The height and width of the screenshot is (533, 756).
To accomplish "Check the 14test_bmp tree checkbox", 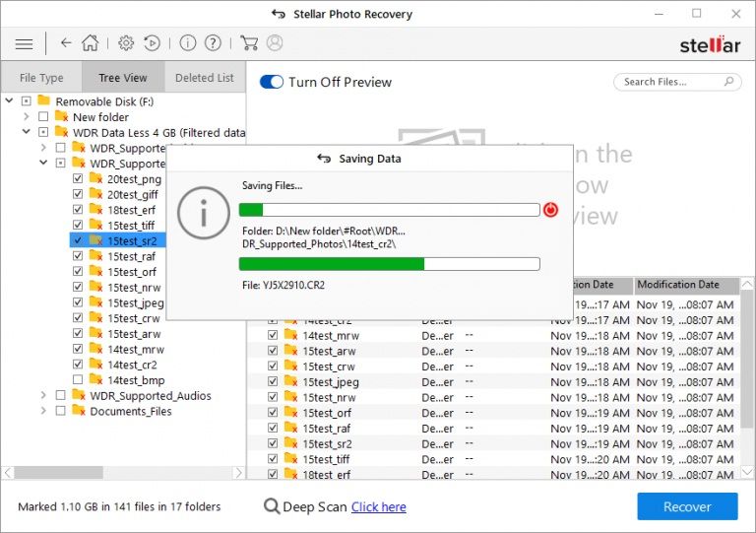I will (x=78, y=379).
